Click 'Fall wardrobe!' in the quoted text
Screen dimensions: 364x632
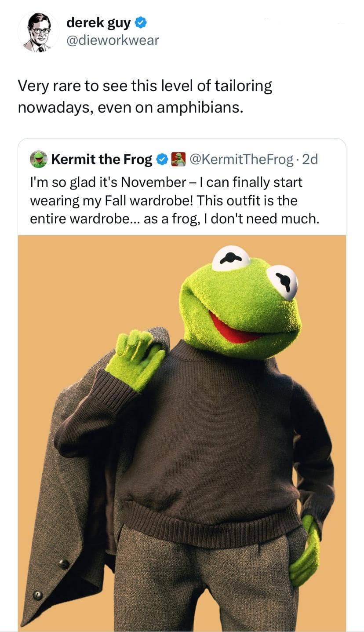149,201
